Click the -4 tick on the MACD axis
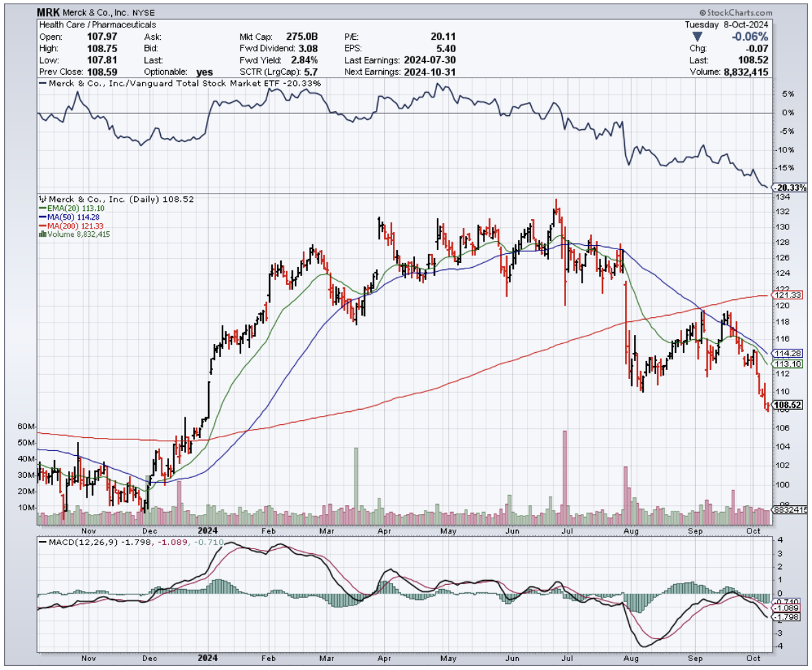Screen dimensions: 812x670 [779, 647]
